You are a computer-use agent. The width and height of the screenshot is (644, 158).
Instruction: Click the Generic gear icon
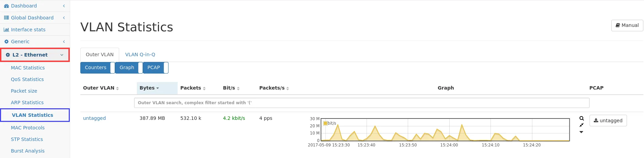coord(6,42)
